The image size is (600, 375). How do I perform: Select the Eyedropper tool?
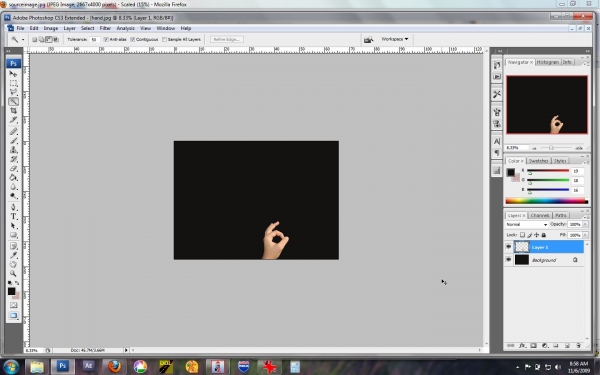coord(13,255)
